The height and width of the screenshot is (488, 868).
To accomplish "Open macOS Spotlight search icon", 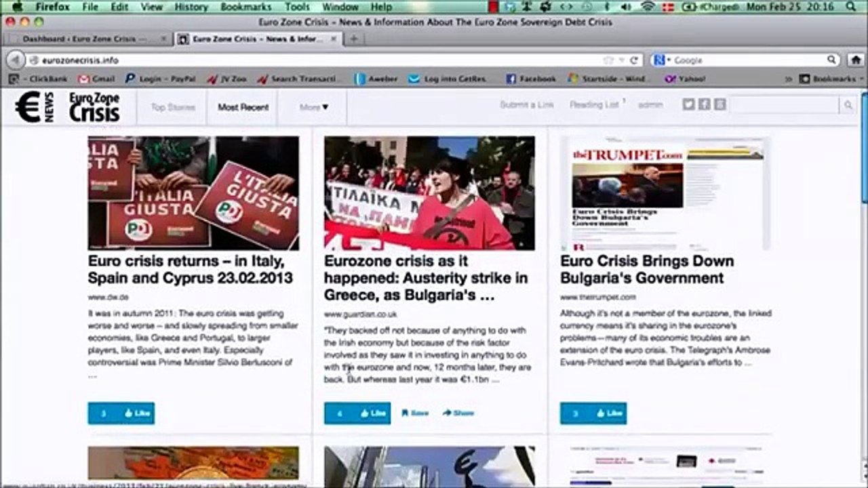I will click(850, 7).
